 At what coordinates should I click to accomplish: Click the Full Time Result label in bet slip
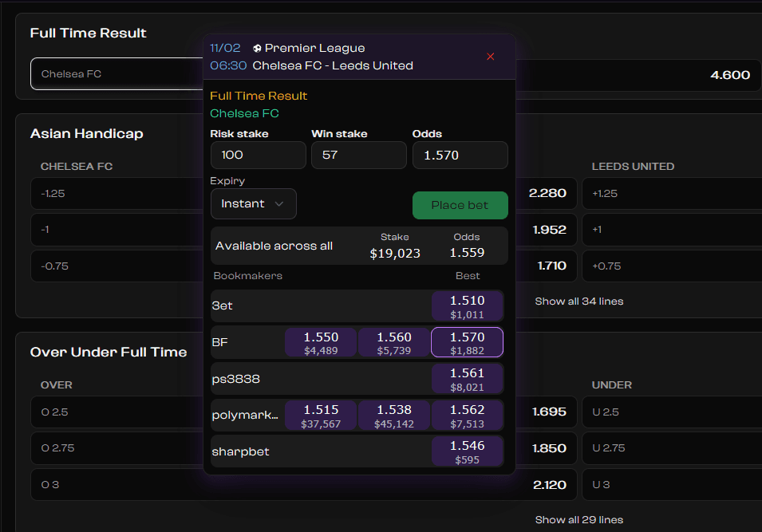click(x=259, y=97)
